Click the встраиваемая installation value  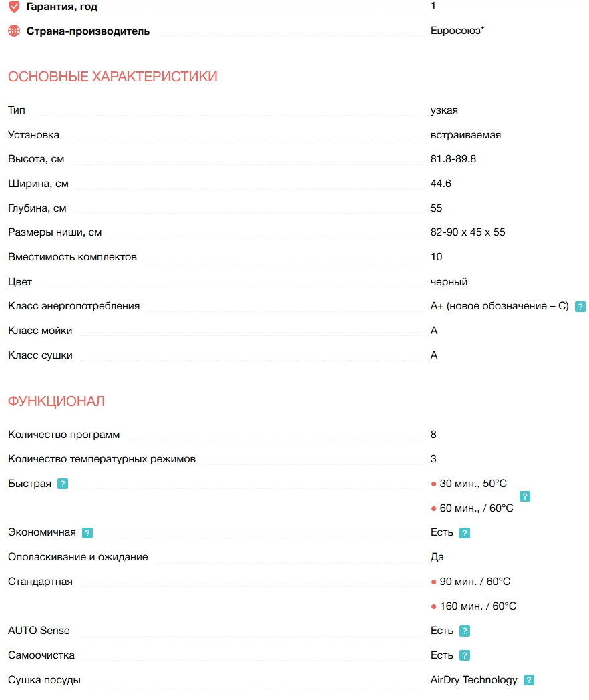click(466, 135)
